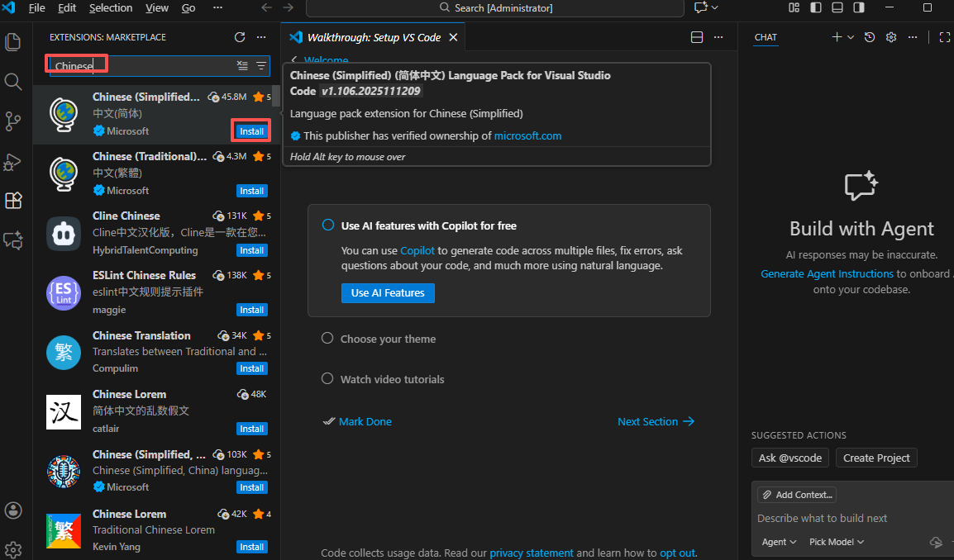This screenshot has height=560, width=954.
Task: Click the opt out link
Action: coord(676,553)
